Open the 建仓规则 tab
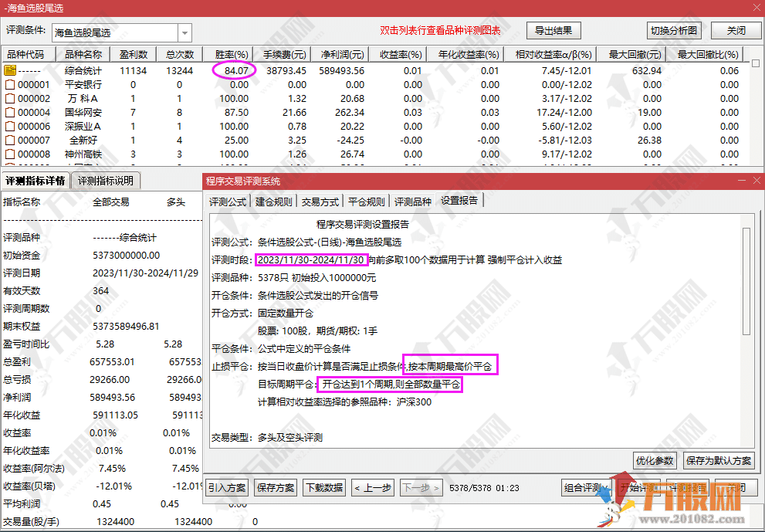The width and height of the screenshot is (765, 532). point(274,202)
